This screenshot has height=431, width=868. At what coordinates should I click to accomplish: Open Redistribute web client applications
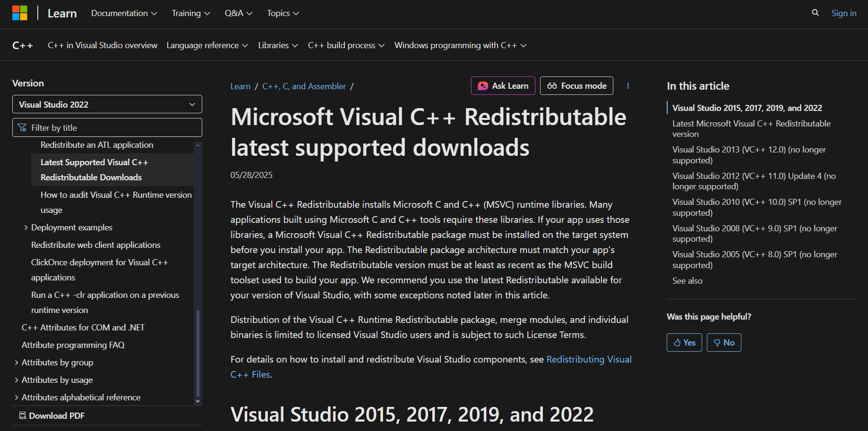click(96, 245)
